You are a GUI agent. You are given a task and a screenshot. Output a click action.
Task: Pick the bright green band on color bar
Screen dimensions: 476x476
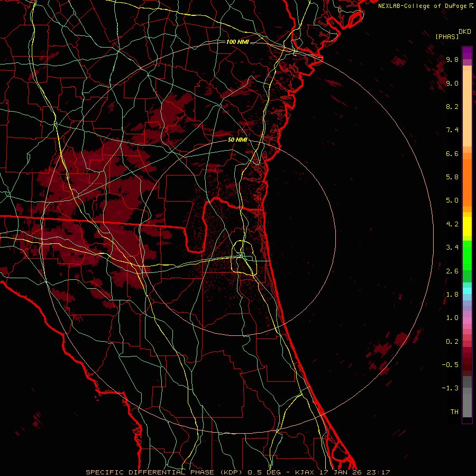click(467, 255)
